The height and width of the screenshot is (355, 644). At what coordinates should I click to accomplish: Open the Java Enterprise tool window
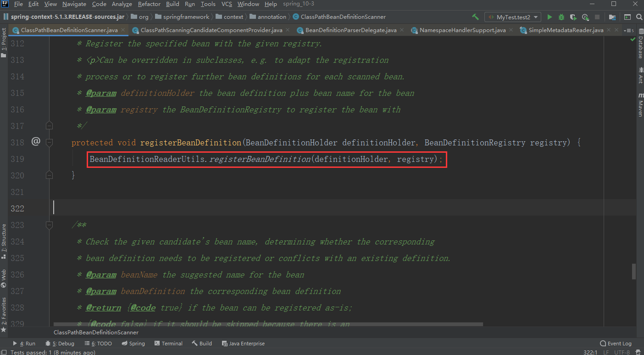243,343
